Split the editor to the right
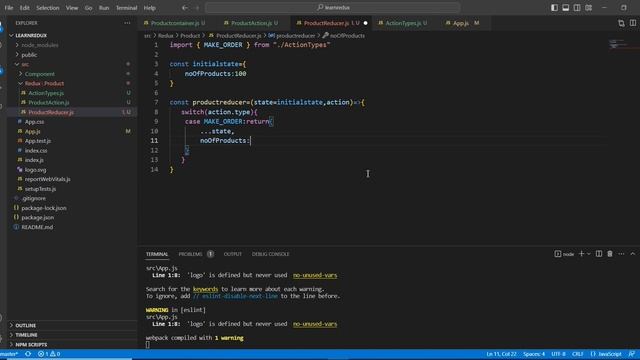Image resolution: width=640 pixels, height=360 pixels. coord(633,23)
